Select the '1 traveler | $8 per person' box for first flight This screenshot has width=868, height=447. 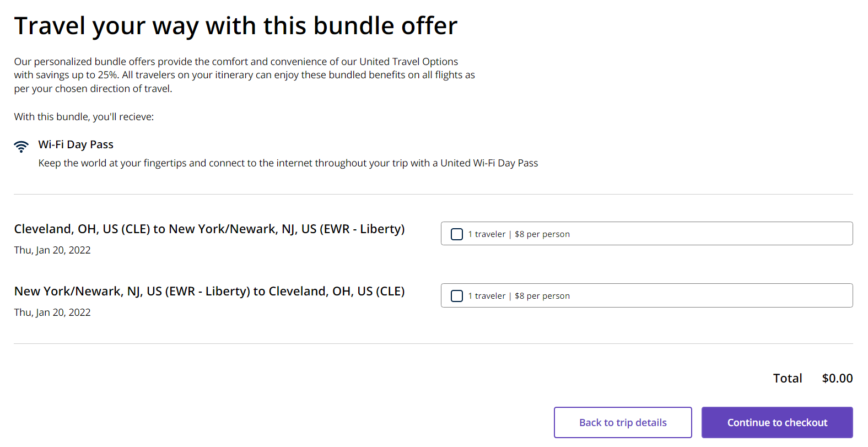(x=647, y=234)
